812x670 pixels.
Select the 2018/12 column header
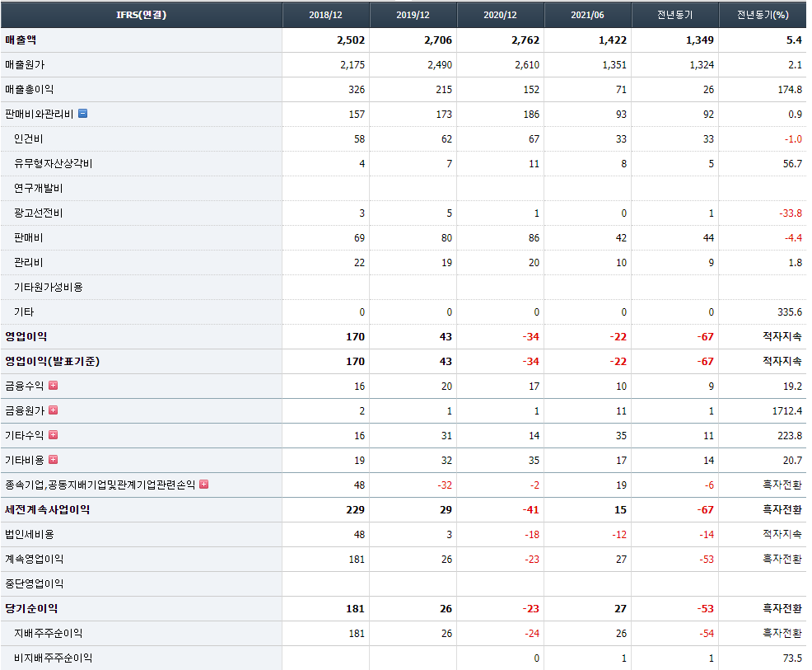[326, 15]
